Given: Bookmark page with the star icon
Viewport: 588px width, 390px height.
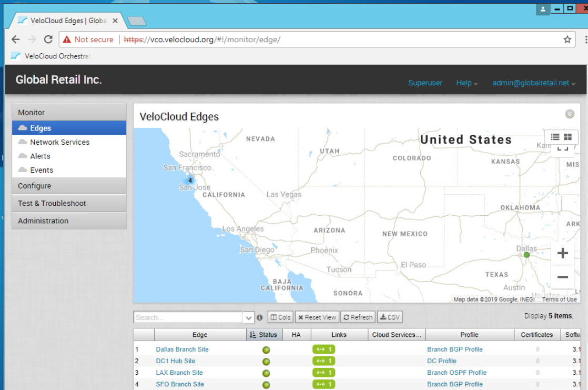Looking at the screenshot, I should tap(567, 39).
